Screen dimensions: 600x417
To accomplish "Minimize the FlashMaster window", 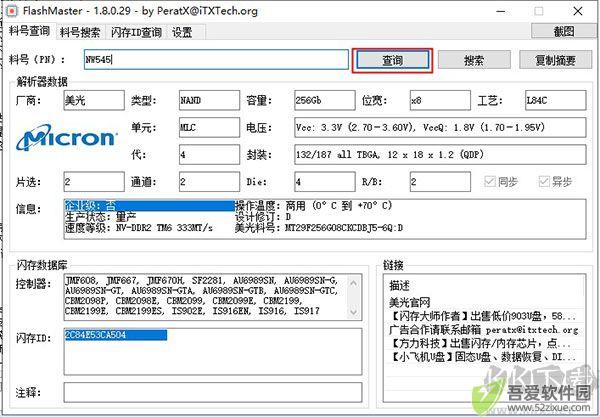I will [501, 11].
